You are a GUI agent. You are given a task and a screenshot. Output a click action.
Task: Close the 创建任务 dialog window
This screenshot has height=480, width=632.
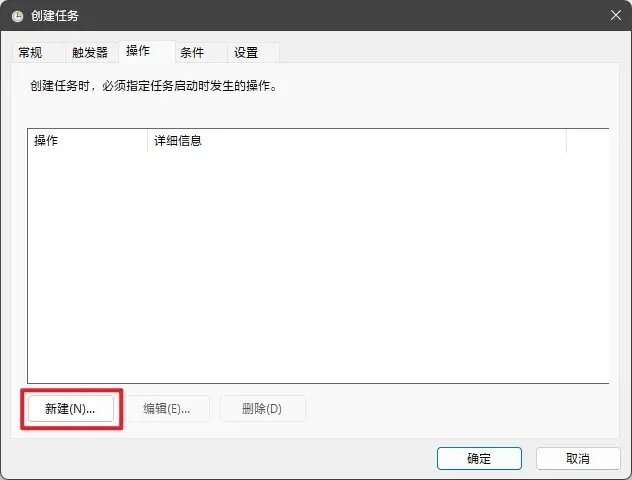point(615,15)
